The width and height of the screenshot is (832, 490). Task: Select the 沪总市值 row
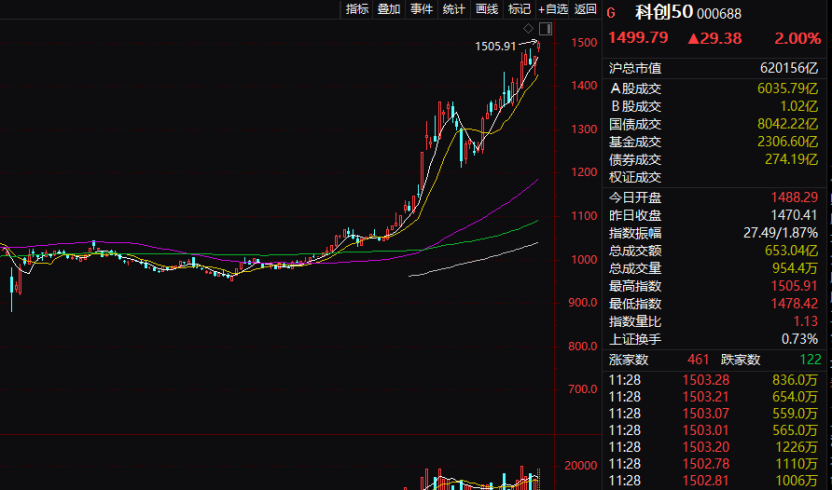717,69
